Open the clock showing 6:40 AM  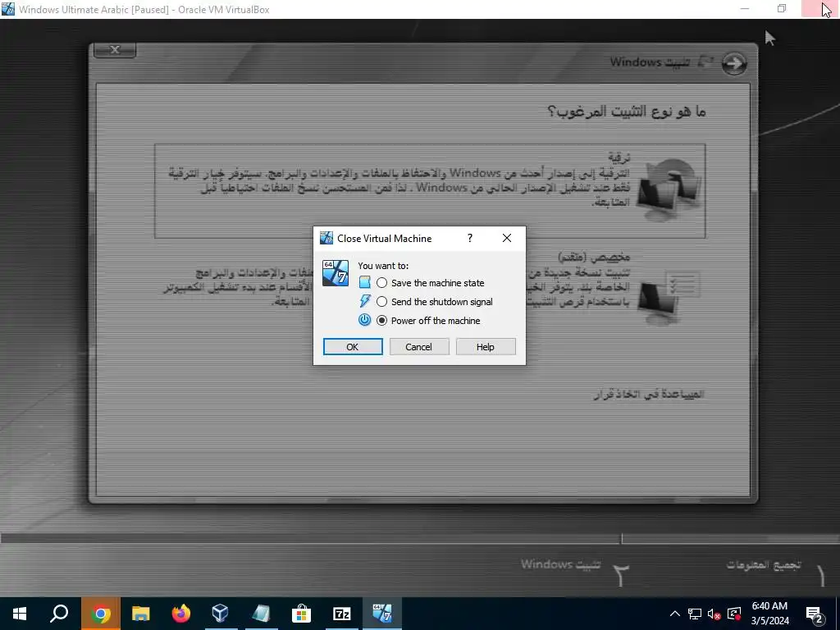(769, 614)
